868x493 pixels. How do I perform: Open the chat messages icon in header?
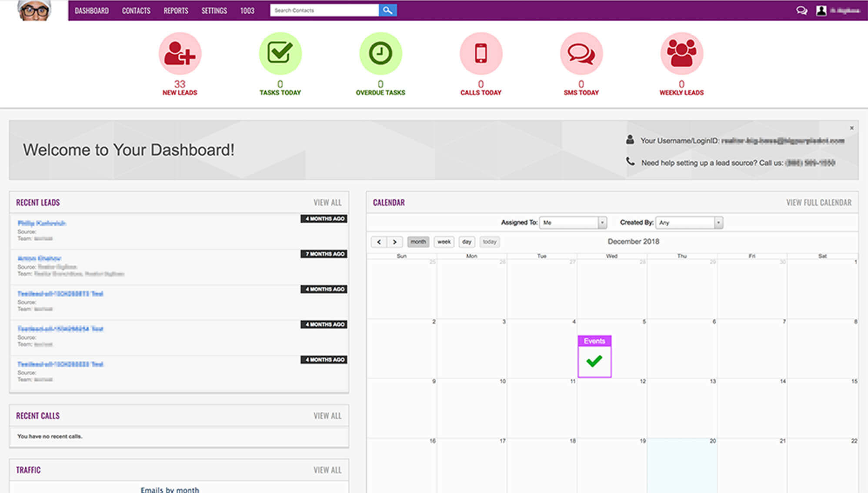pyautogui.click(x=801, y=10)
